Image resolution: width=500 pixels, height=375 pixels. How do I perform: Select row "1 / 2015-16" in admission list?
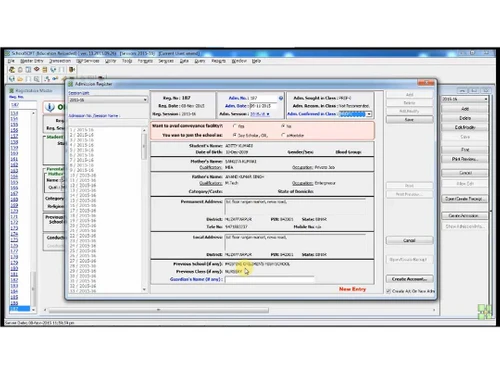click(82, 130)
